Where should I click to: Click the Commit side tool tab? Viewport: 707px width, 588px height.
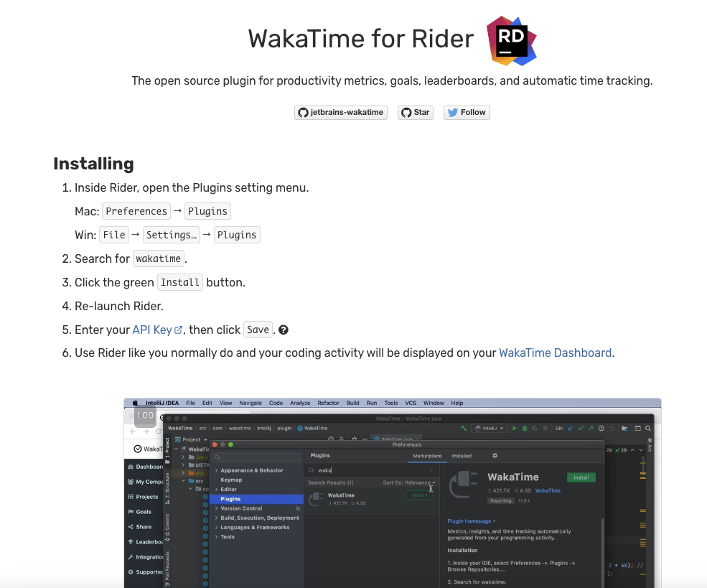[x=167, y=527]
